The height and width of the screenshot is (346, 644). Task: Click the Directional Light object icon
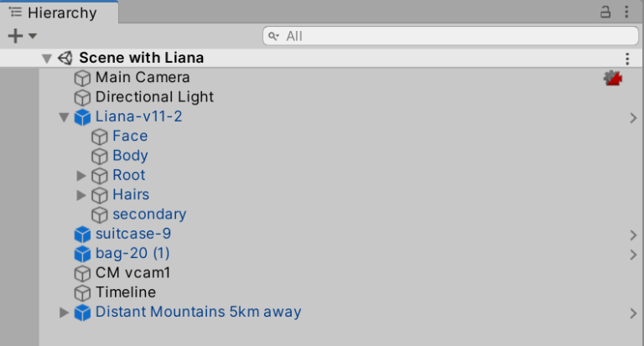click(82, 97)
